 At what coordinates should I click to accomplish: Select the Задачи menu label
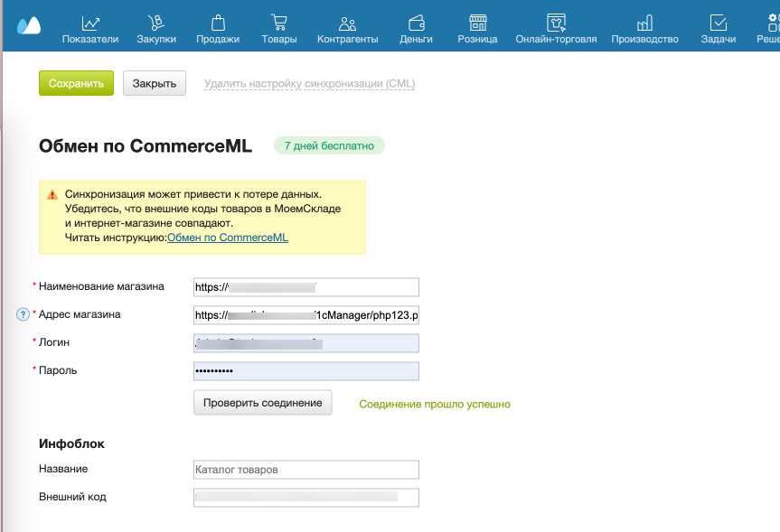pos(719,39)
